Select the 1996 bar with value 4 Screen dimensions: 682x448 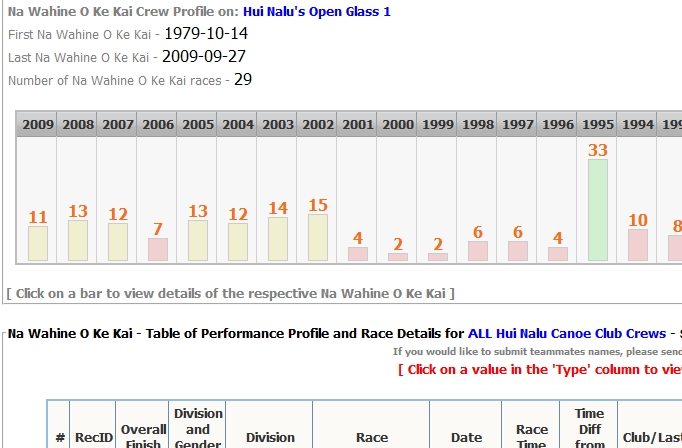click(558, 254)
